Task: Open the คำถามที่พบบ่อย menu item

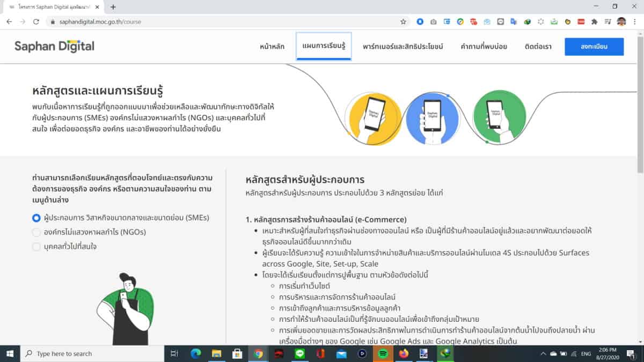Action: click(484, 47)
